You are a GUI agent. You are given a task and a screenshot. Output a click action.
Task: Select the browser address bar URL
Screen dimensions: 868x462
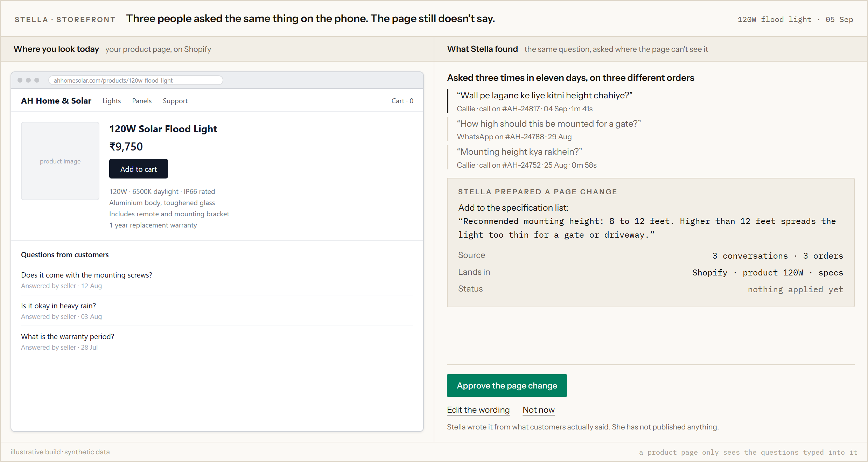point(136,80)
